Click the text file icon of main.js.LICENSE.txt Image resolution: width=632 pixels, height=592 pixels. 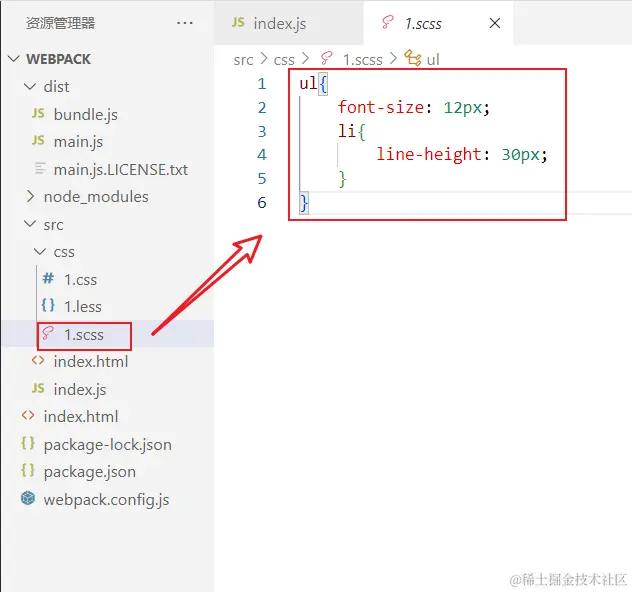pyautogui.click(x=40, y=168)
